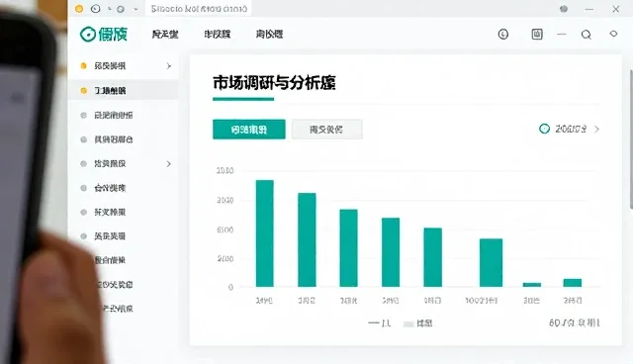Select the window tab titled "Sibocio"
This screenshot has height=364, width=633.
[199, 9]
